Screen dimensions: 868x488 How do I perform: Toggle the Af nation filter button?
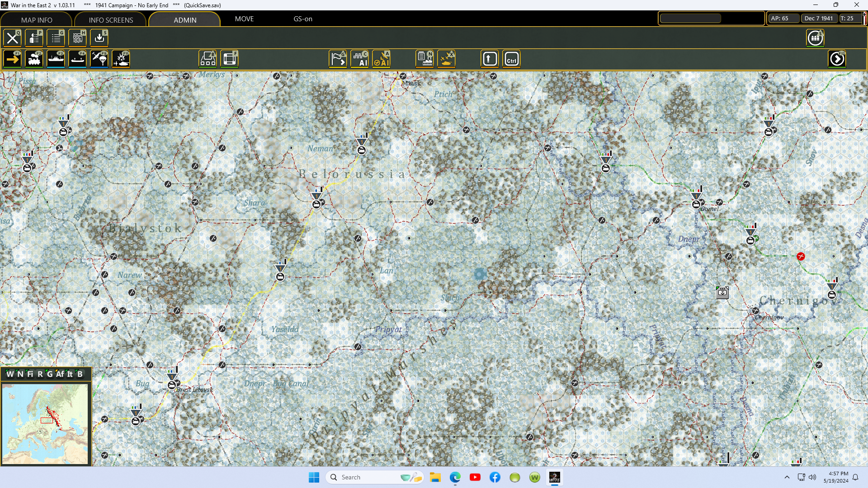[60, 374]
